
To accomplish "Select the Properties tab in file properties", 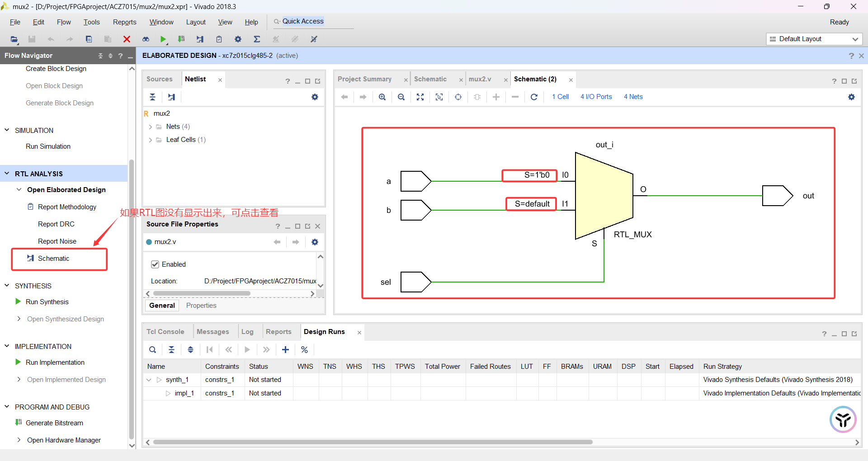I will click(201, 306).
